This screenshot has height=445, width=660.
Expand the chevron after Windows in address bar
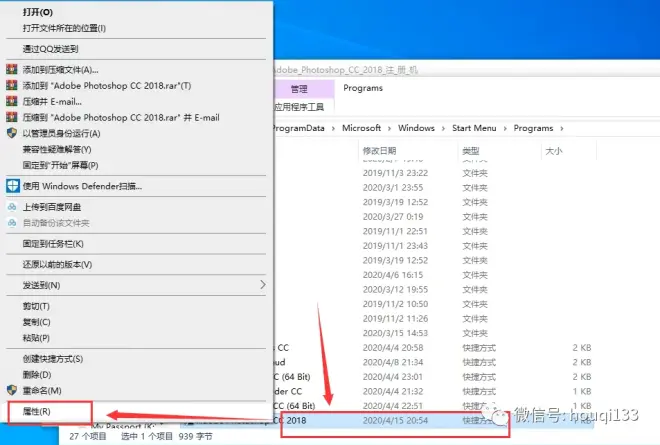tap(443, 128)
